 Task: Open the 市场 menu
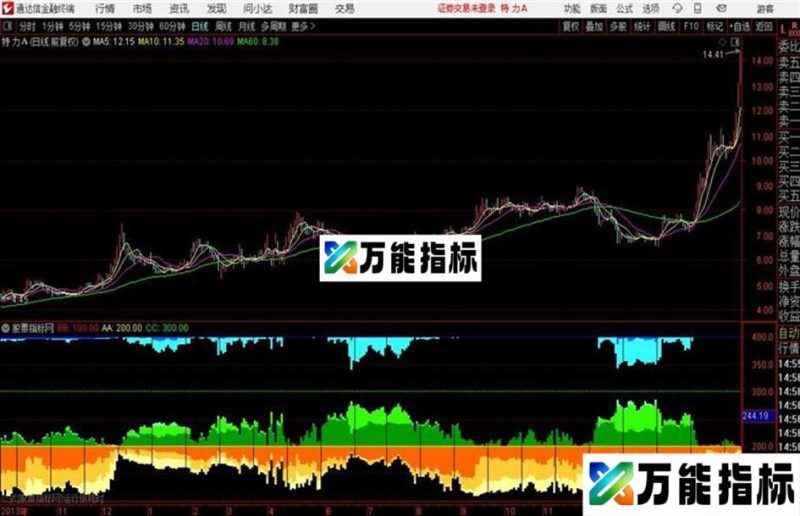142,9
